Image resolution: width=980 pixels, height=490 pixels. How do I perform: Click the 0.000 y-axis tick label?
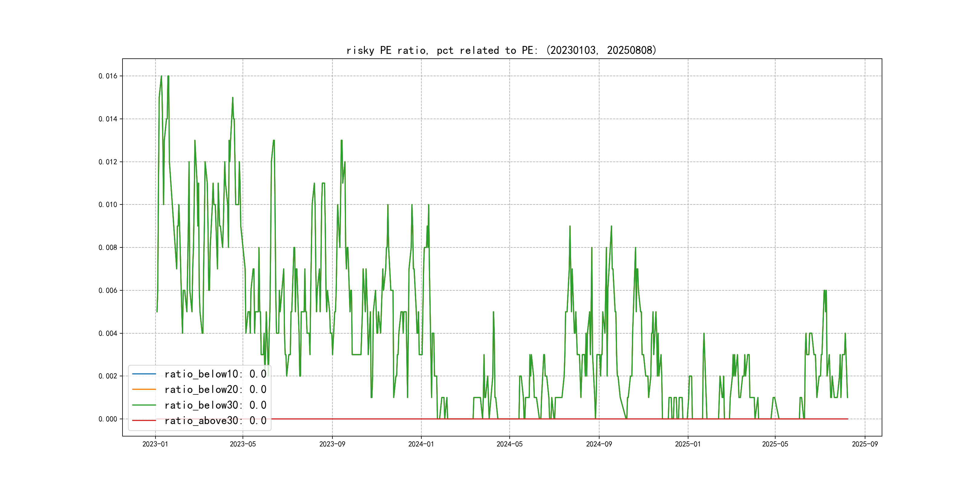pyautogui.click(x=108, y=419)
